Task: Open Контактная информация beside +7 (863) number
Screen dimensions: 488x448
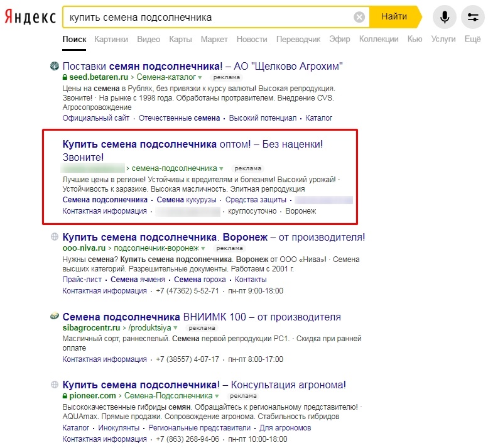Action: coord(104,439)
